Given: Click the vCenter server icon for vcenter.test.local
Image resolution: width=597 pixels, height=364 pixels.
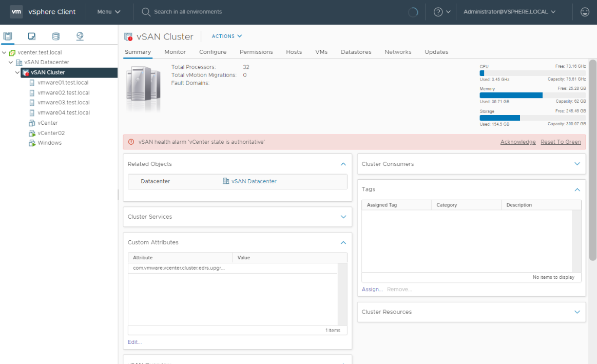Looking at the screenshot, I should pyautogui.click(x=12, y=52).
